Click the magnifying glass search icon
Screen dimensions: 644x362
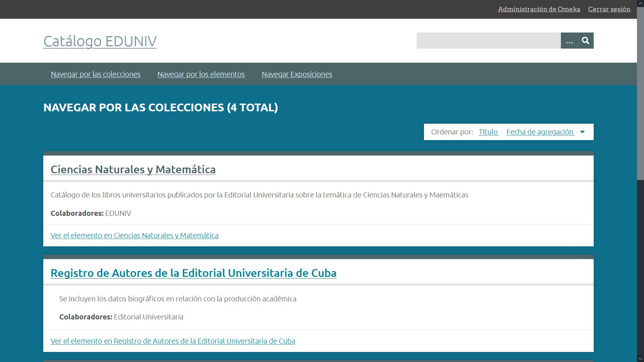click(x=585, y=41)
